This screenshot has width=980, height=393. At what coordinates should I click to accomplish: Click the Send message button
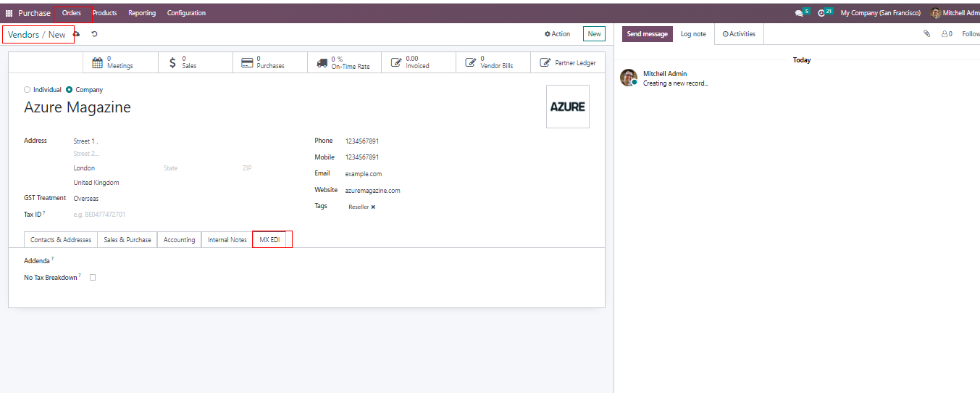tap(647, 34)
